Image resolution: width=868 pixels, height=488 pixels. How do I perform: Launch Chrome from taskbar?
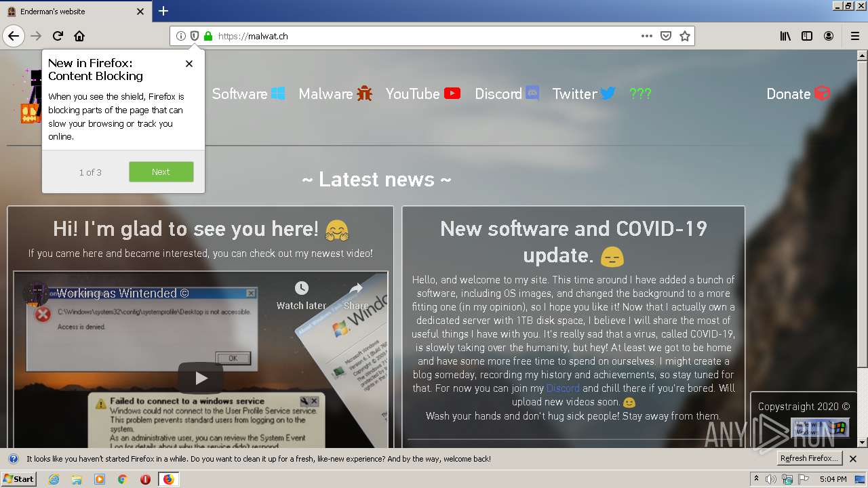point(123,479)
